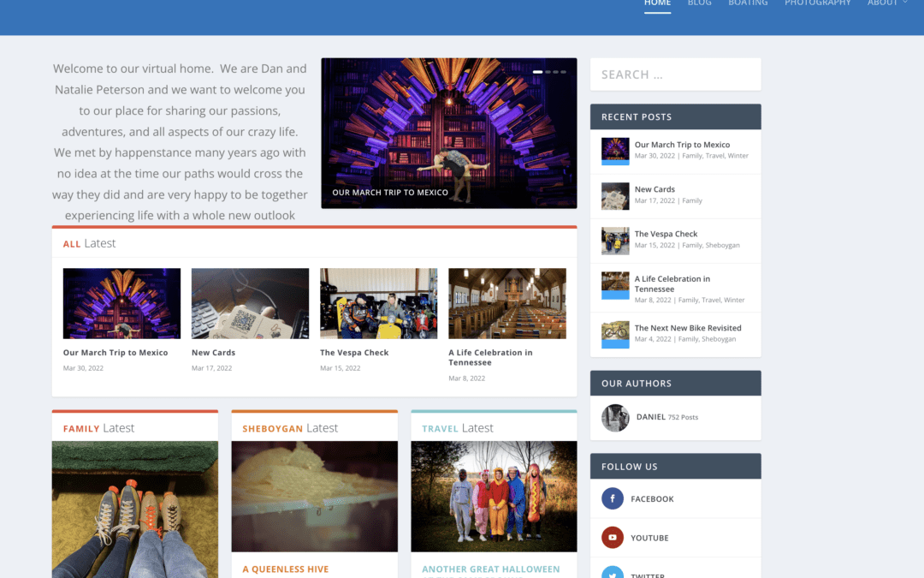Click New Cards title in All Latest

pyautogui.click(x=213, y=353)
